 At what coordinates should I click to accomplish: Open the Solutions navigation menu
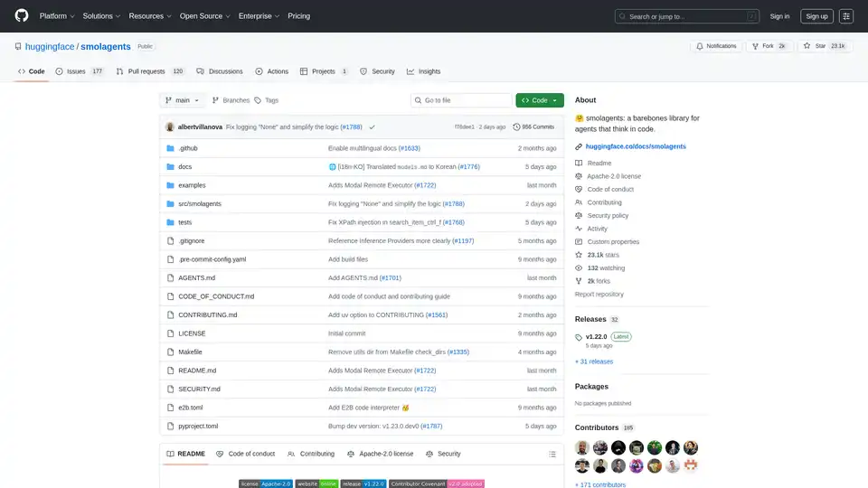point(101,16)
